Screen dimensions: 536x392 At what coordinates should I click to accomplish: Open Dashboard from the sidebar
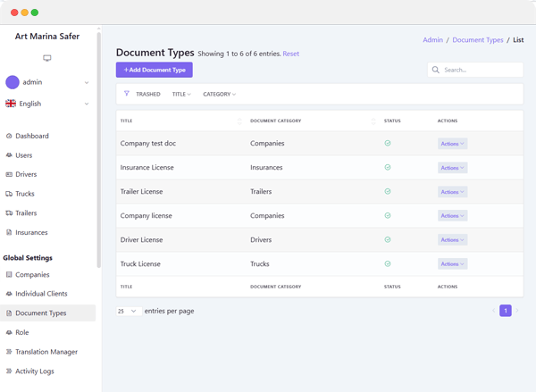click(x=32, y=136)
